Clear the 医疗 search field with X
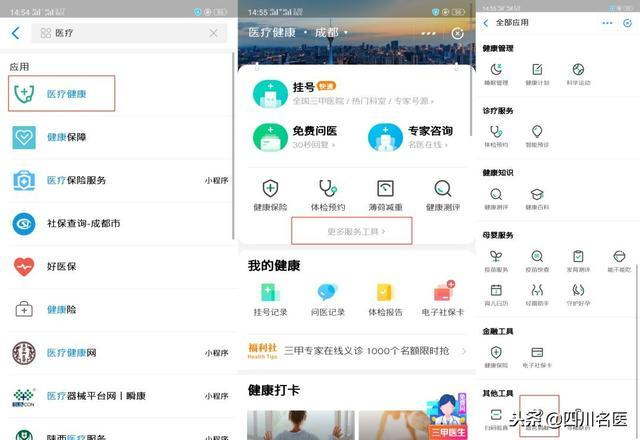The height and width of the screenshot is (440, 640). (213, 33)
